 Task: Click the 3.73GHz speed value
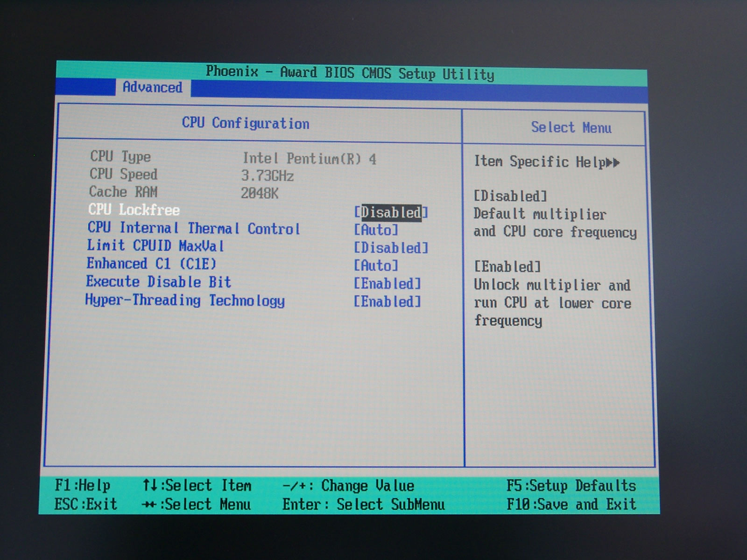tap(267, 176)
